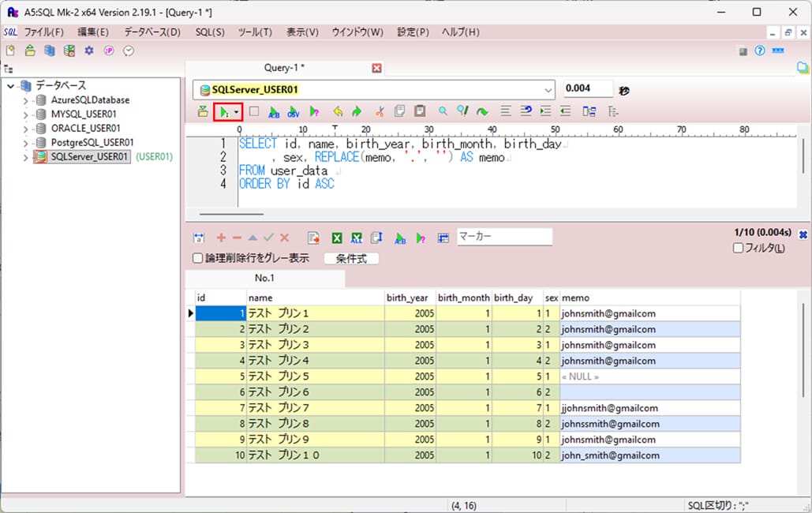Click the 条件式 button
This screenshot has width=812, height=513.
coord(351,258)
